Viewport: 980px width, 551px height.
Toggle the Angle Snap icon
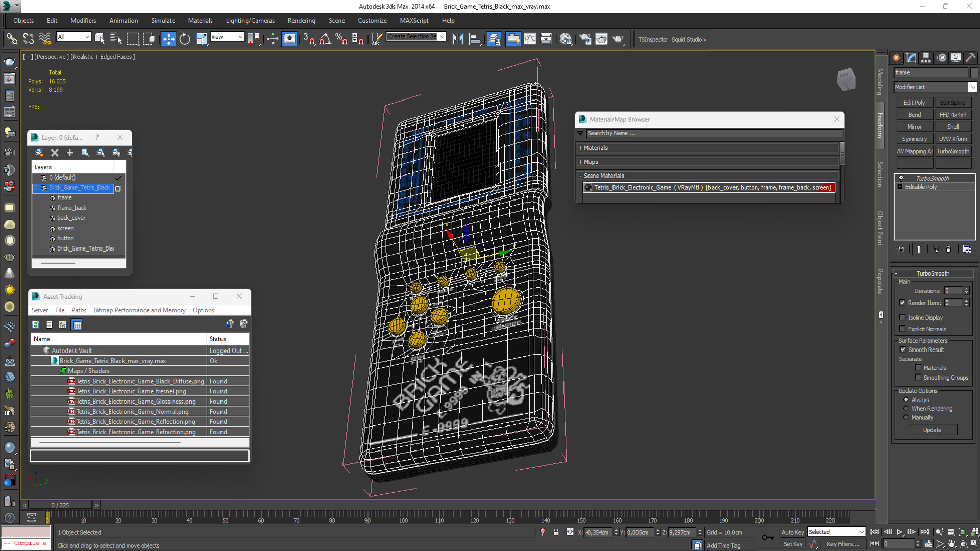tap(325, 39)
